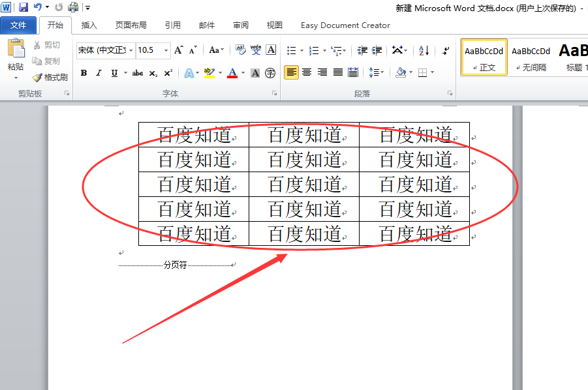This screenshot has width=588, height=390.
Task: Select distributed alignment
Action: pos(353,72)
